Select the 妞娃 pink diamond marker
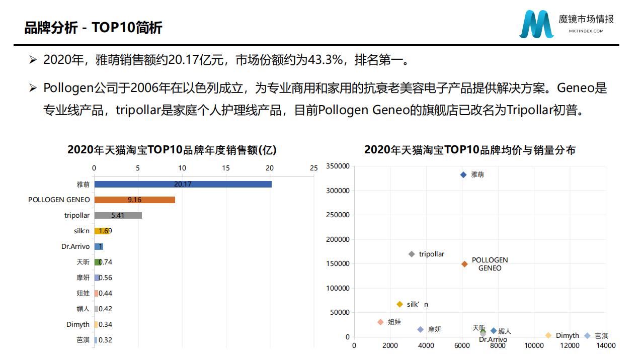This screenshot has width=644, height=362. pos(380,322)
